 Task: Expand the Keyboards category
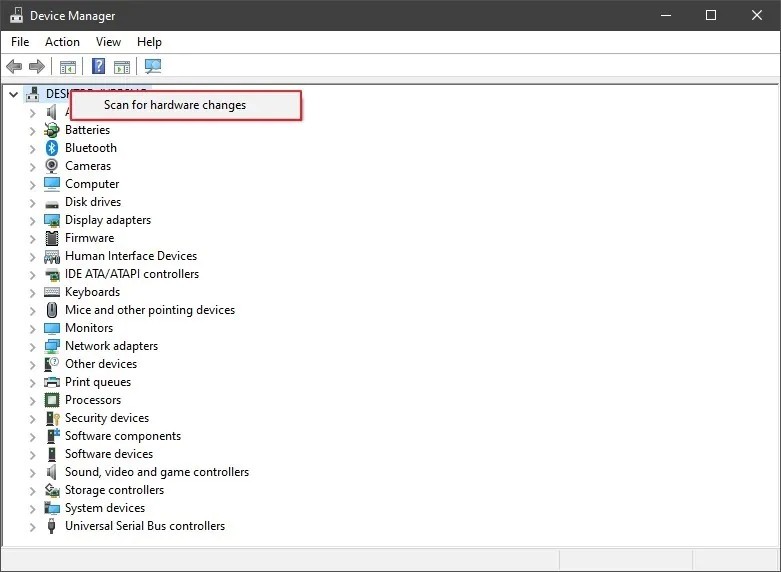point(32,293)
